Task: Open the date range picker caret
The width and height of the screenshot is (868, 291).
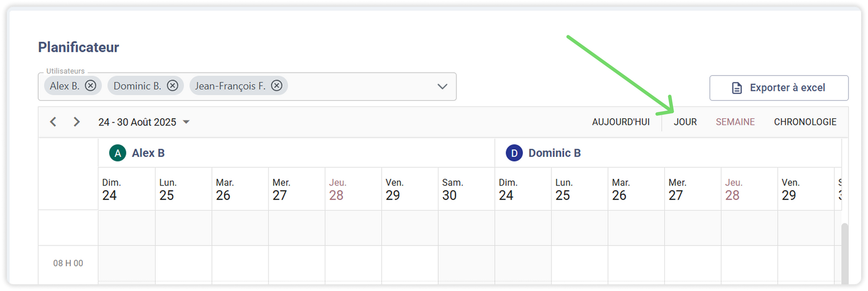Action: 186,122
